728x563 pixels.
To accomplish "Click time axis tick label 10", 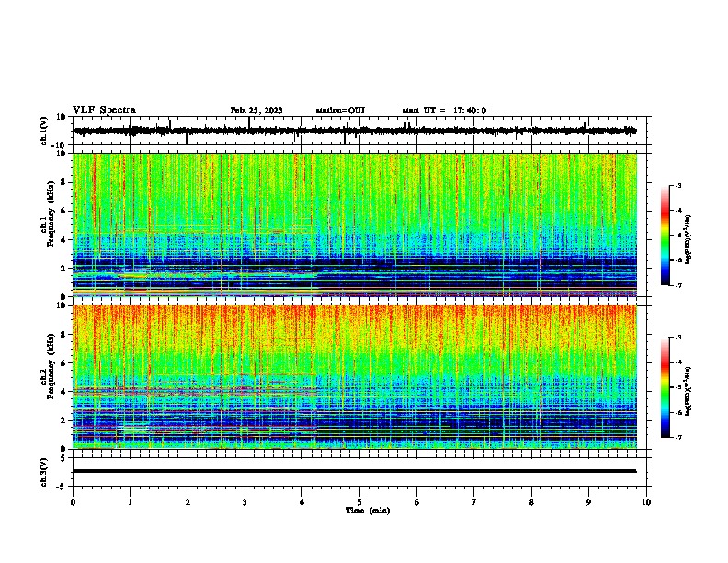I will 646,502.
